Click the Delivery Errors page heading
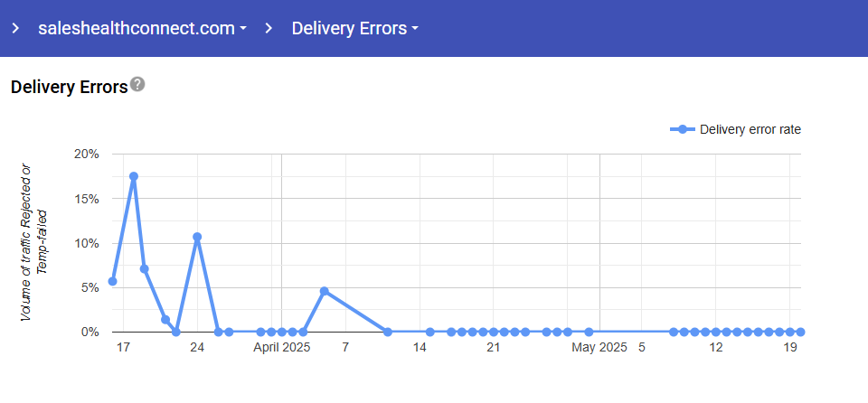 coord(68,88)
